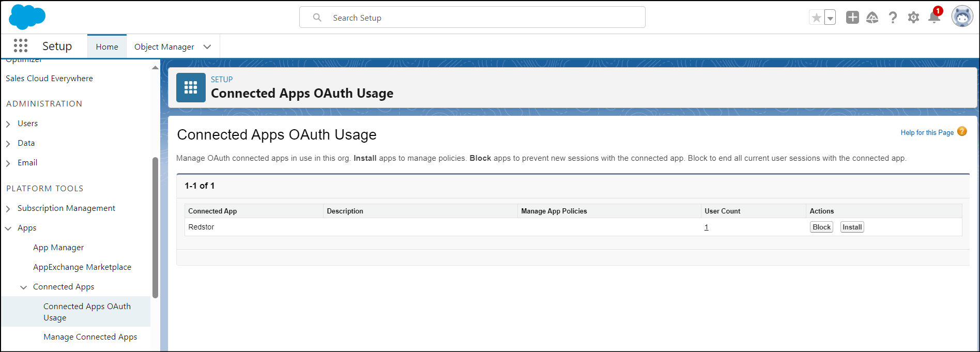This screenshot has width=980, height=352.
Task: Expand the Data section chevron
Action: pyautogui.click(x=8, y=143)
